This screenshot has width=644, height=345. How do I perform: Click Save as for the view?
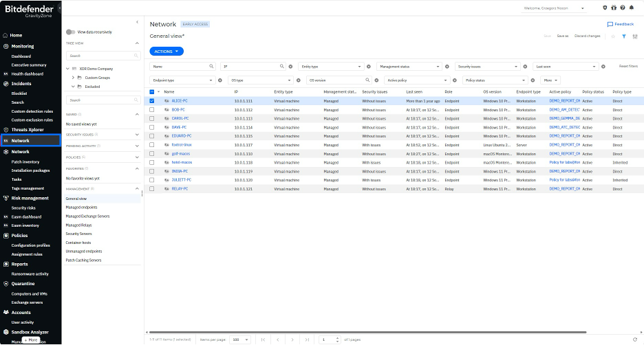click(563, 36)
